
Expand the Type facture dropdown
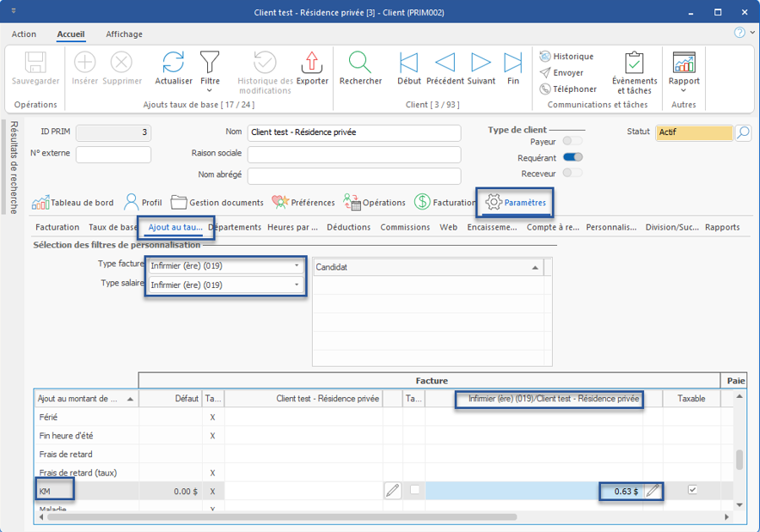click(x=297, y=266)
